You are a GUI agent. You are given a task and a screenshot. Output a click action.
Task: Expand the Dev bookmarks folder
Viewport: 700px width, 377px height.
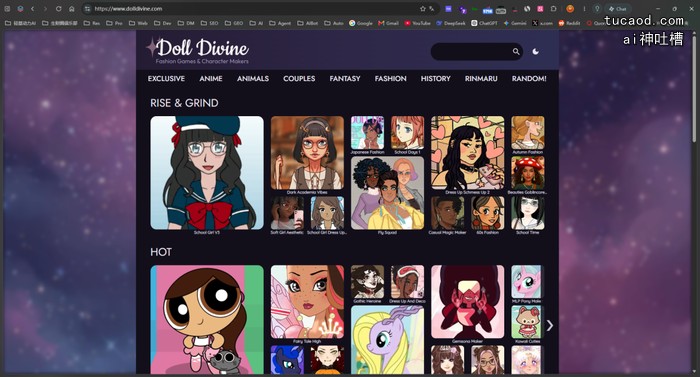(162, 23)
